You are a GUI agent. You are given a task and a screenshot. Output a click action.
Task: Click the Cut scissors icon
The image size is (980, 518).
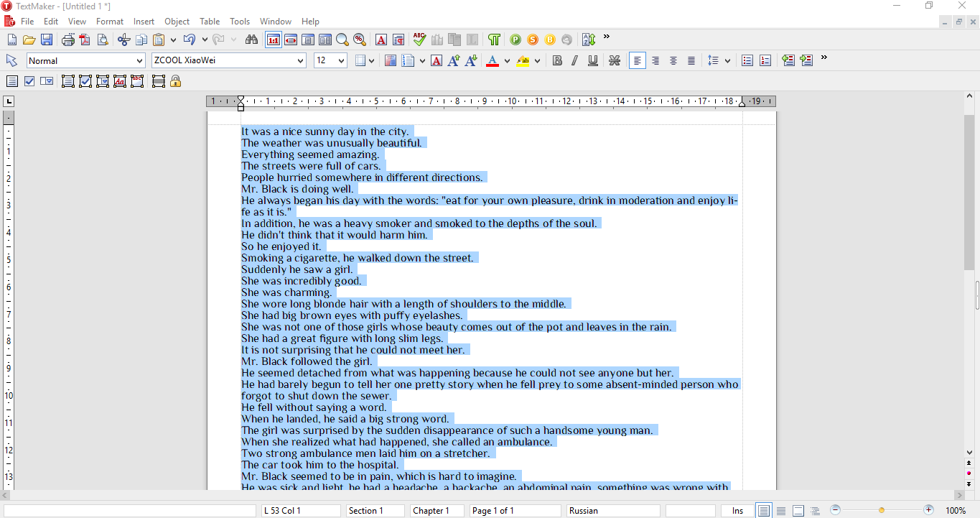[x=123, y=40]
